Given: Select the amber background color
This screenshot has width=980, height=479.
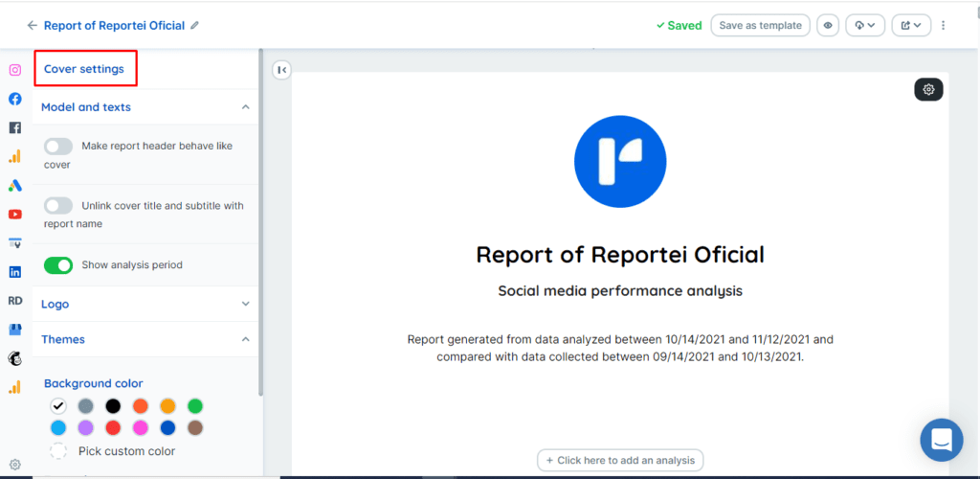Looking at the screenshot, I should (168, 406).
